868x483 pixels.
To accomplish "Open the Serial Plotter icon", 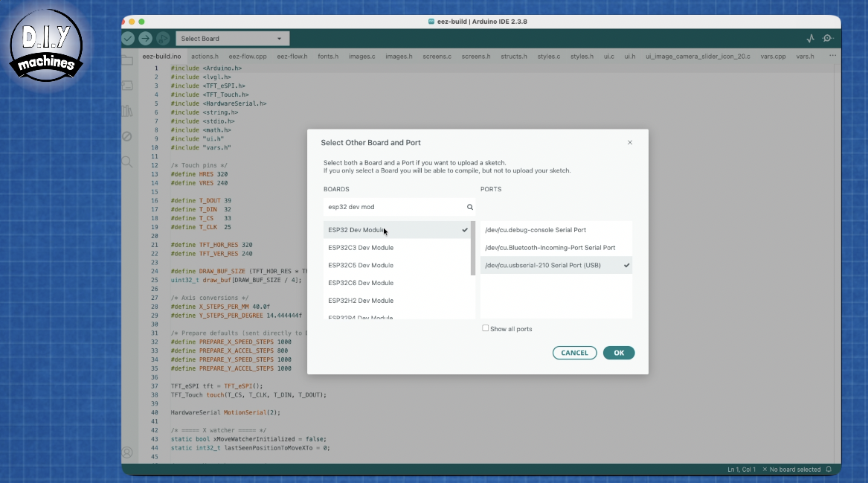I will 811,38.
